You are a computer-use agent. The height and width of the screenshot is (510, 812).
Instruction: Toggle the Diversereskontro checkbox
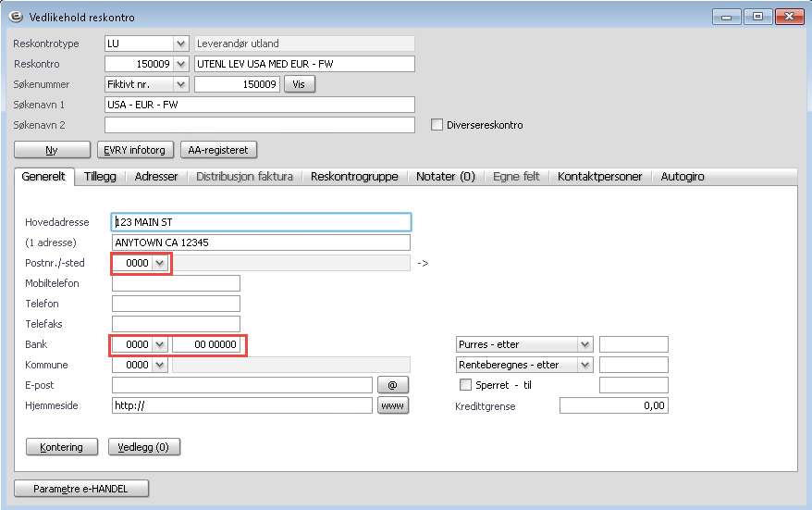click(x=437, y=125)
